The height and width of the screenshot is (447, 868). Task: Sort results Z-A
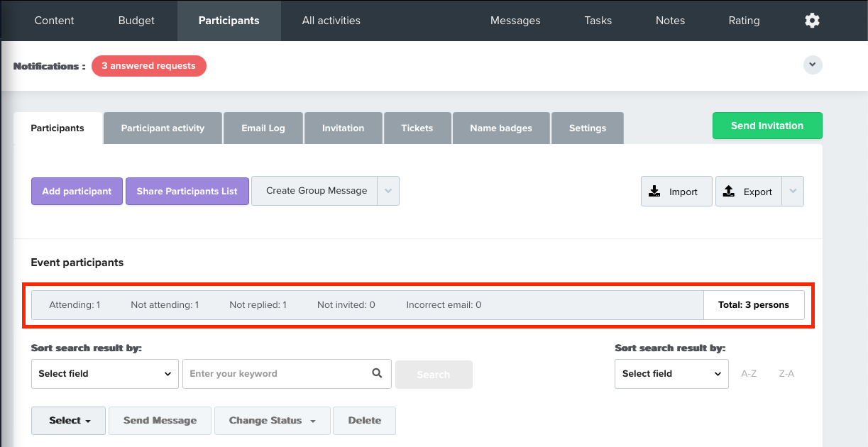786,373
